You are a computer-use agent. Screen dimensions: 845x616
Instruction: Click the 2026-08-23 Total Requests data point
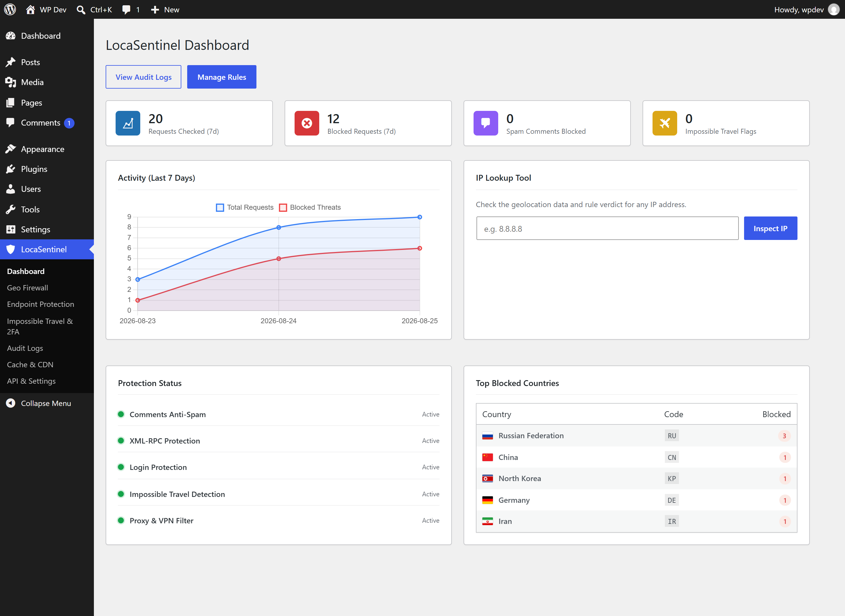[x=138, y=279]
